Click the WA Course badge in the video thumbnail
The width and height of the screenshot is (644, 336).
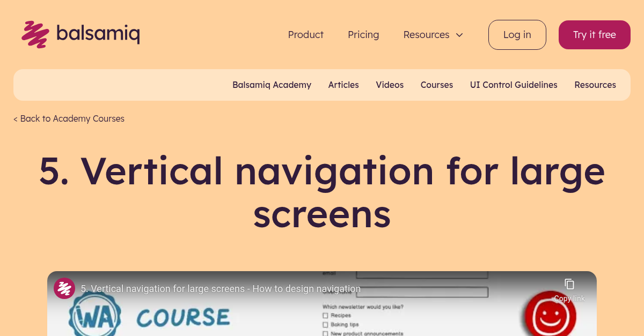coord(95,315)
